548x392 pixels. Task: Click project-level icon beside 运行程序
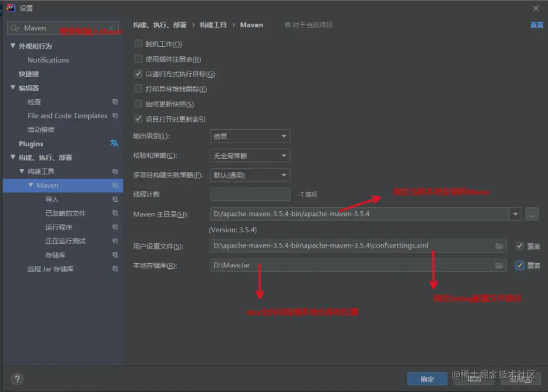coord(116,227)
